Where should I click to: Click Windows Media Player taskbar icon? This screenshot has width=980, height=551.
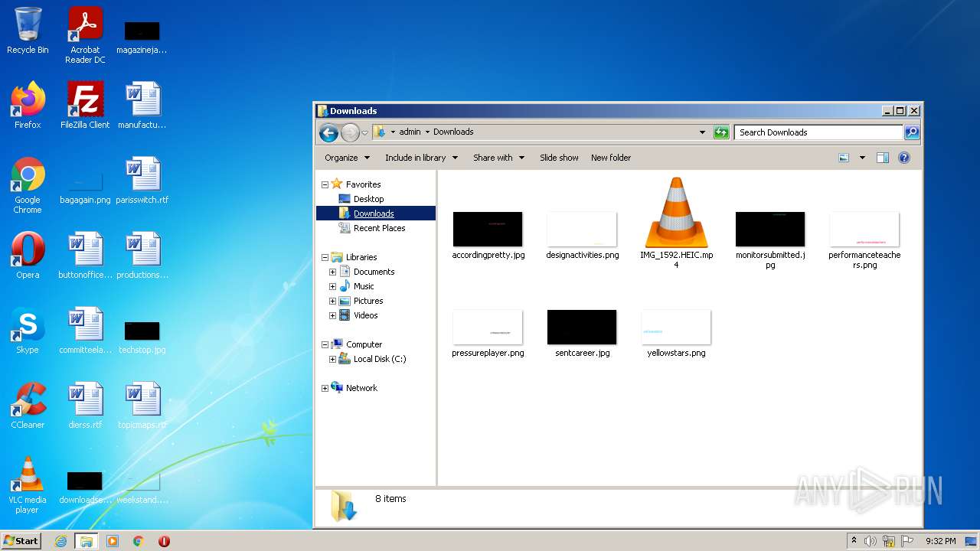[x=113, y=541]
